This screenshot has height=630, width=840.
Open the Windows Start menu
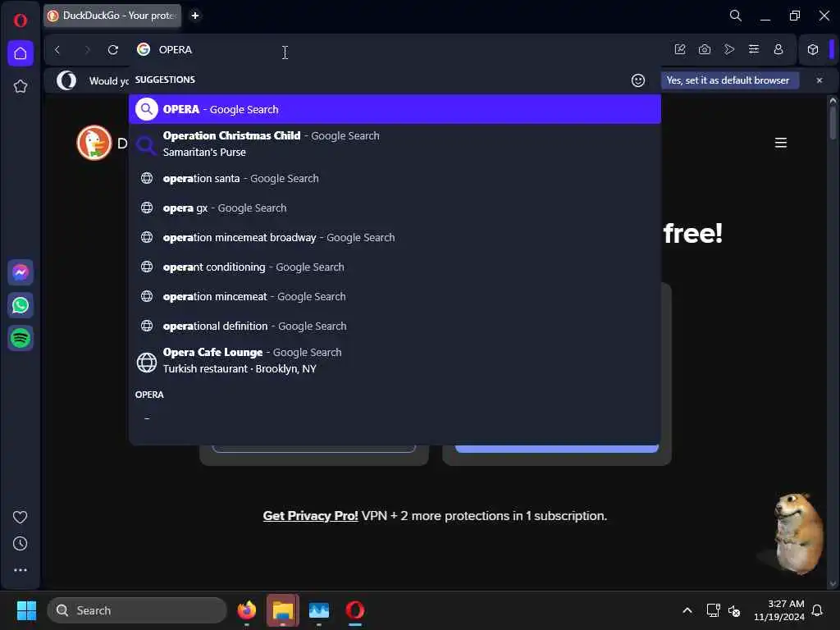26,610
